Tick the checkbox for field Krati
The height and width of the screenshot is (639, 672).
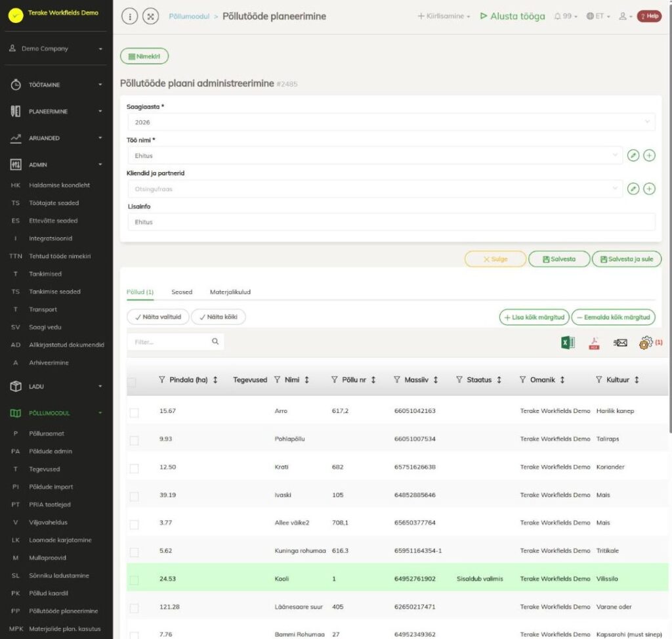pos(134,468)
